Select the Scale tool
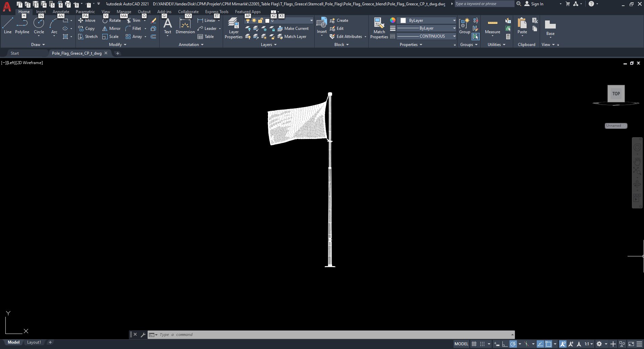This screenshot has height=349, width=644. [x=110, y=37]
